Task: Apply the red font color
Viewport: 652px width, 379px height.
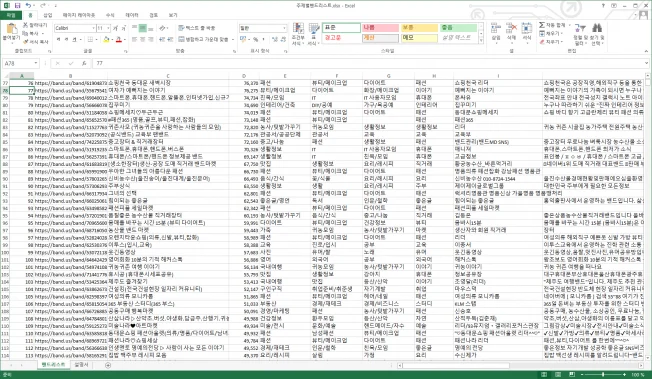Action: point(119,40)
